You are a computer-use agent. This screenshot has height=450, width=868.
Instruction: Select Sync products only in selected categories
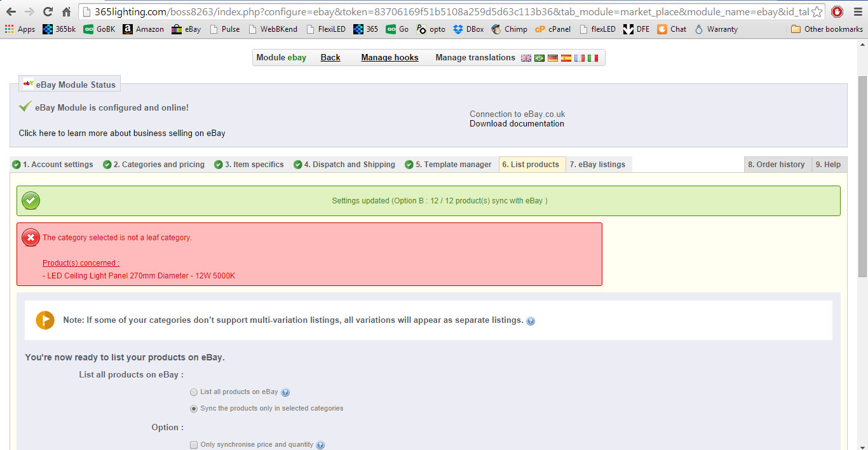pyautogui.click(x=194, y=408)
